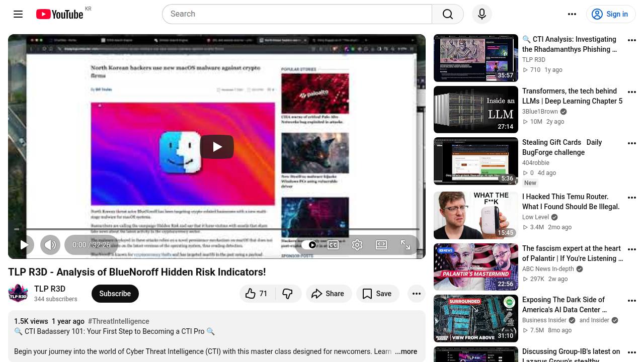Image resolution: width=644 pixels, height=362 pixels.
Task: Save video to a playlist
Action: point(377,294)
